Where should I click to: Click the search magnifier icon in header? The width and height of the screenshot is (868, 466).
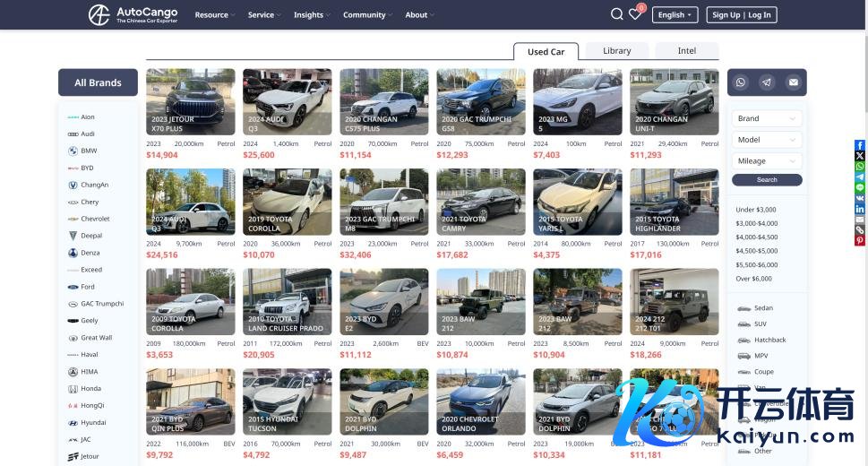[616, 14]
